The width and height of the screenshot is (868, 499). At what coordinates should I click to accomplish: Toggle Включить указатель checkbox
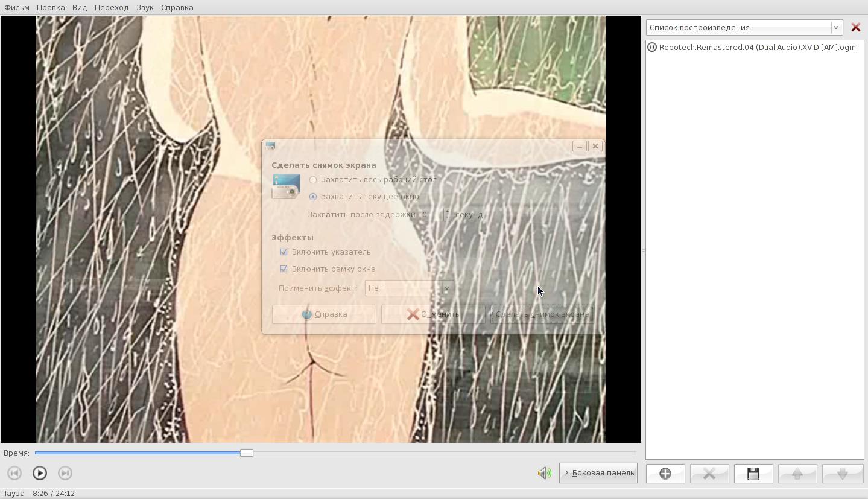[284, 252]
